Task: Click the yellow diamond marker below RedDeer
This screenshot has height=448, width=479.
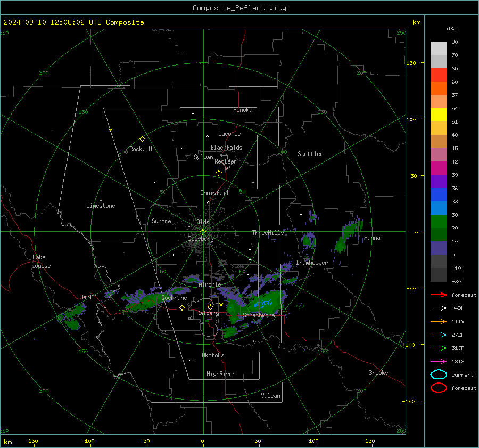Action: pos(219,173)
